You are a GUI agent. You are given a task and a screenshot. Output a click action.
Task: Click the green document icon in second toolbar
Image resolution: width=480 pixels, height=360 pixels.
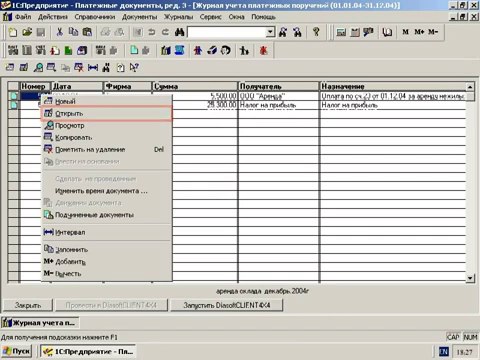[x=68, y=51]
